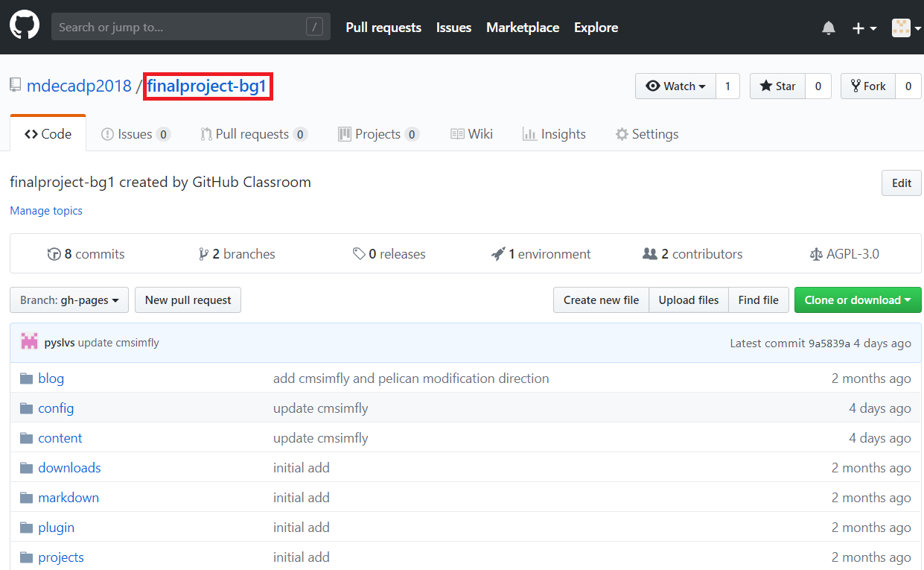Screen dimensions: 924x570
Task: Click the blog folder icon
Action: coord(27,379)
